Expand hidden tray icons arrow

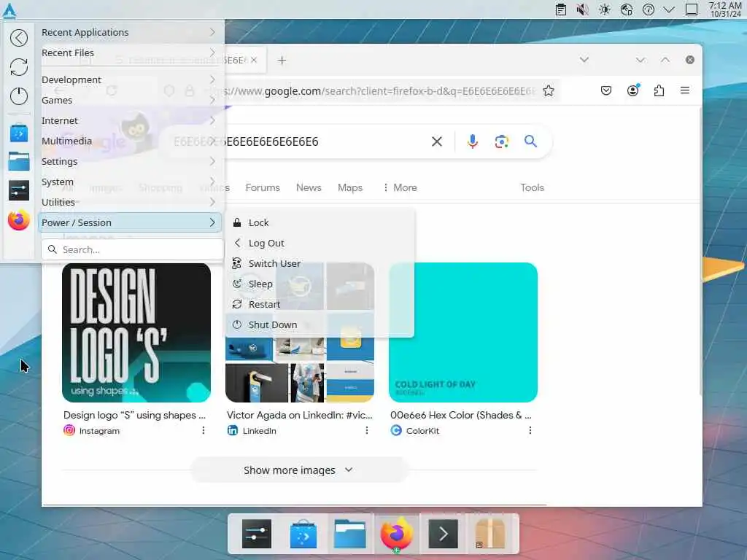click(669, 9)
